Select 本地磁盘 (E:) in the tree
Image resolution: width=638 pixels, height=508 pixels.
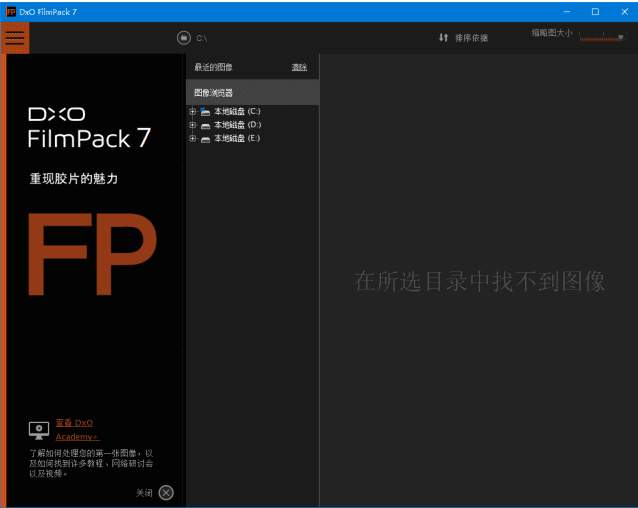(237, 138)
